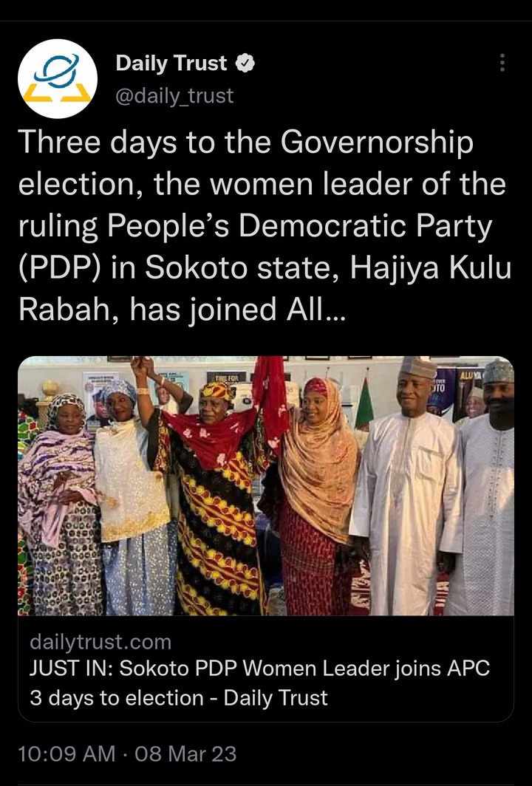Open the dailytrust.com domain link
This screenshot has height=786, width=532.
(100, 642)
